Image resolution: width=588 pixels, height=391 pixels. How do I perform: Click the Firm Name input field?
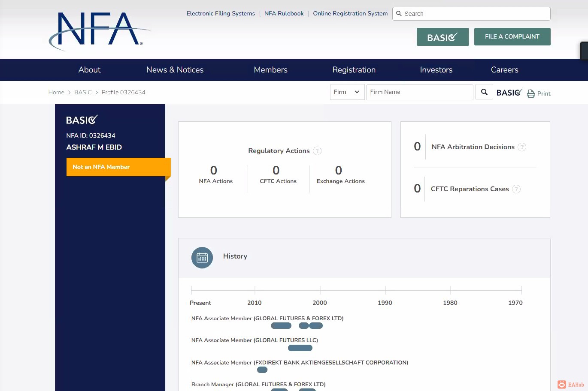[419, 92]
